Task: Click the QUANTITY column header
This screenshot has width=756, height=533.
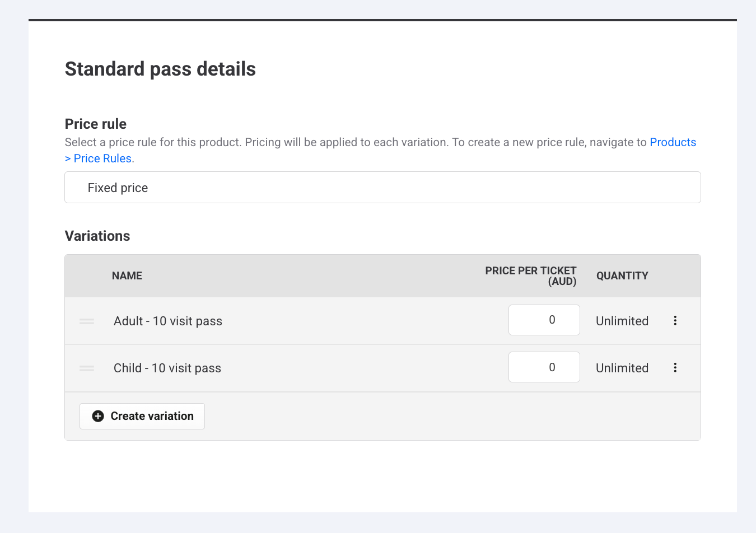Action: [x=622, y=275]
